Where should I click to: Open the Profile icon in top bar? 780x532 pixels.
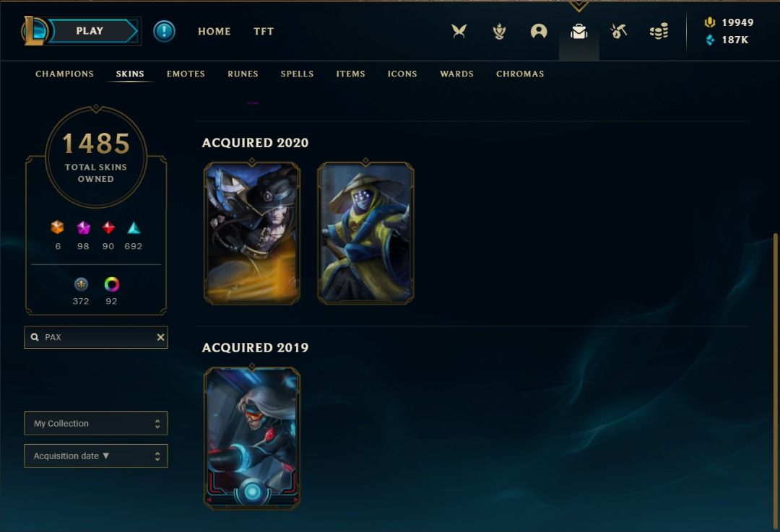click(539, 31)
